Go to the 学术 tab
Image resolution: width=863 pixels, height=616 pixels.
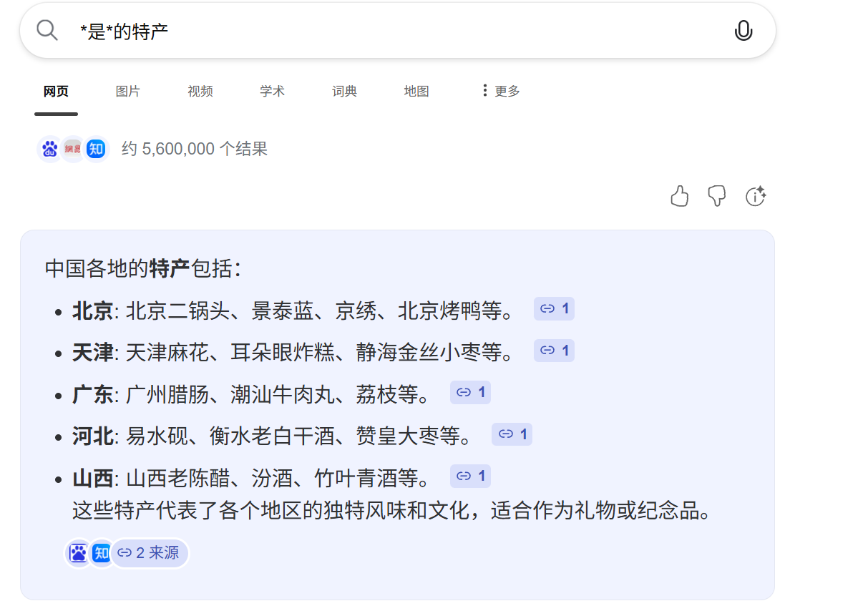272,92
